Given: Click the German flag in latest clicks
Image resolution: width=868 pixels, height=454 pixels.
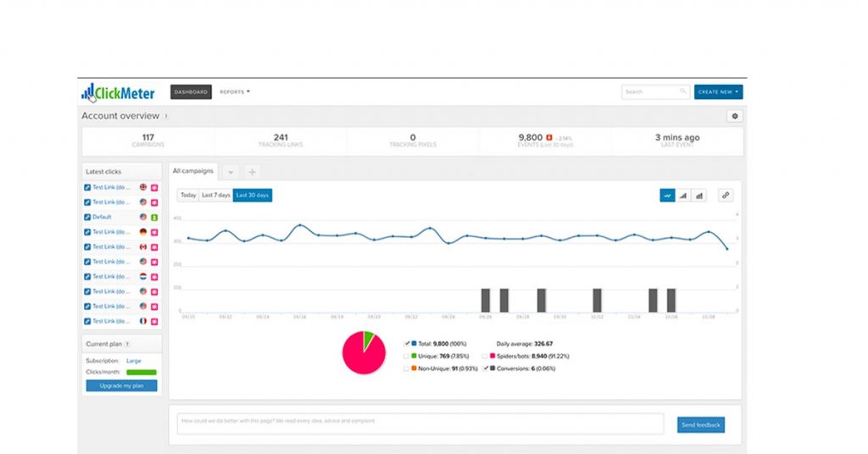Looking at the screenshot, I should (142, 232).
